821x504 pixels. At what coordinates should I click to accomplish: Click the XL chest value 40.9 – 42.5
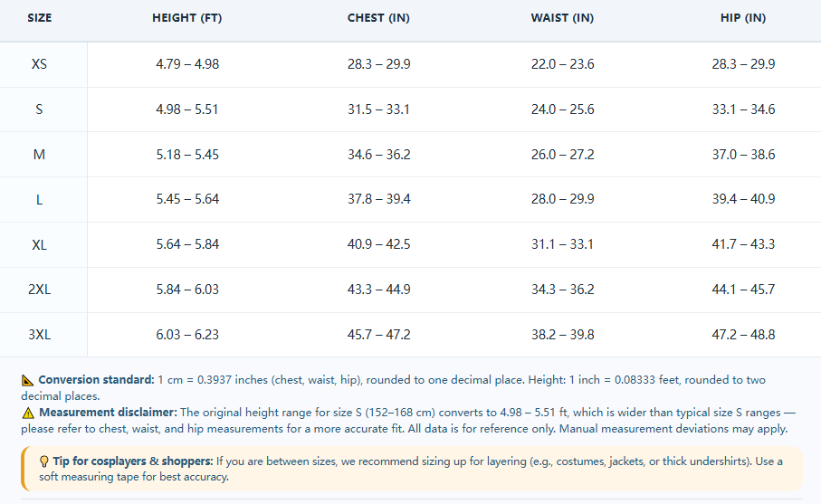point(378,244)
